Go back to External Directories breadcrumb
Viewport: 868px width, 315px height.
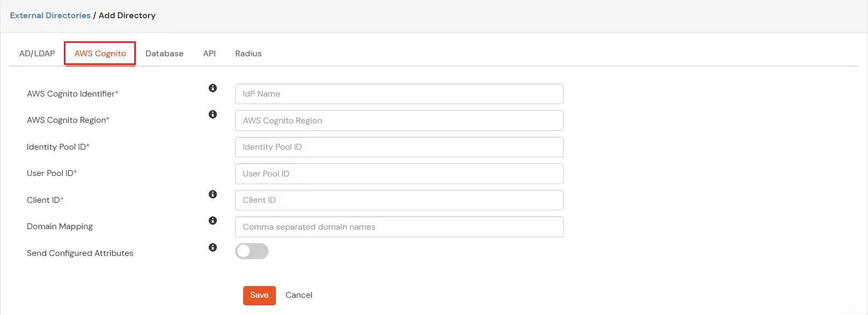coord(50,16)
